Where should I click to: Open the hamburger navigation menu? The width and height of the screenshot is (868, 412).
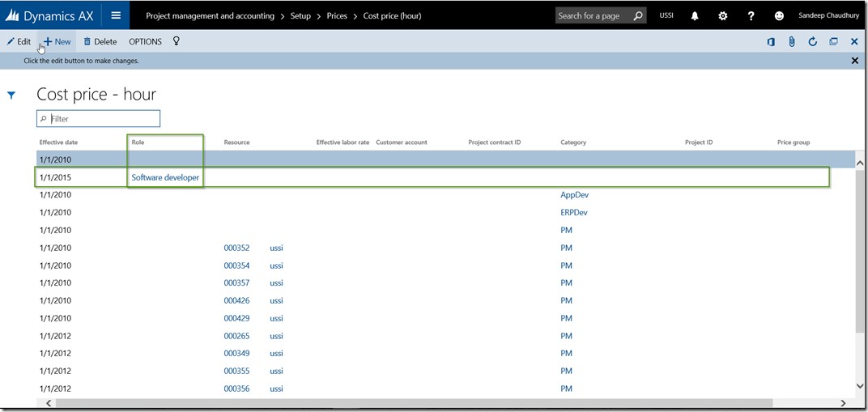point(116,15)
